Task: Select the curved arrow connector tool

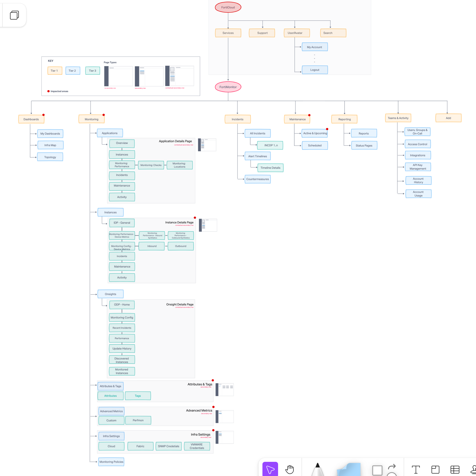Action: pos(391,466)
